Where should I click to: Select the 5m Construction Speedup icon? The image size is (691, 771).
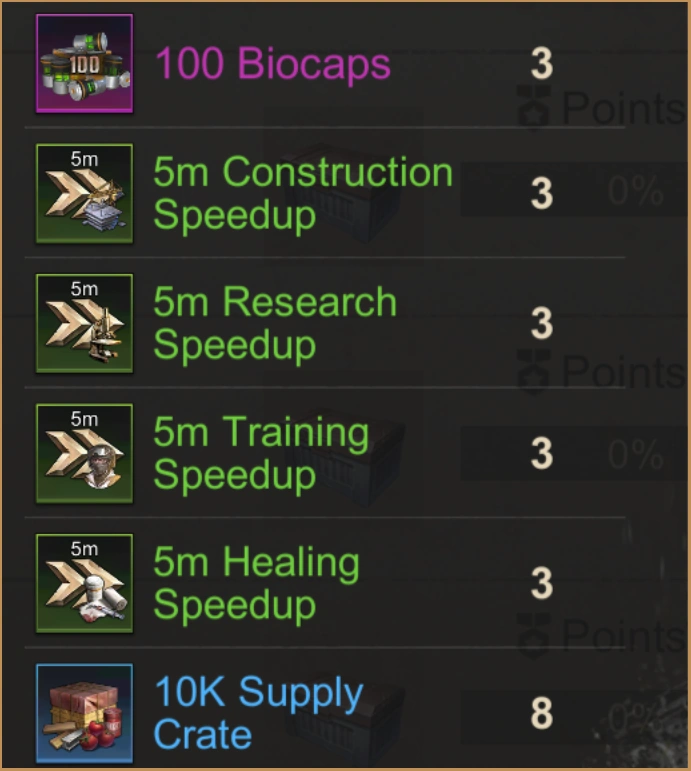point(85,193)
